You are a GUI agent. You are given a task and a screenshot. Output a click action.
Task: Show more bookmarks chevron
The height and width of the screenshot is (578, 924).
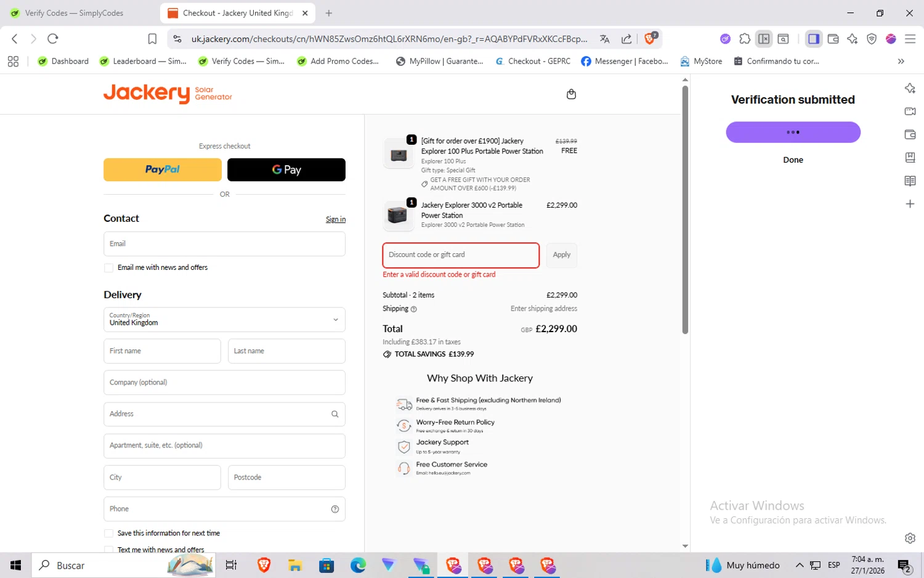pos(901,62)
